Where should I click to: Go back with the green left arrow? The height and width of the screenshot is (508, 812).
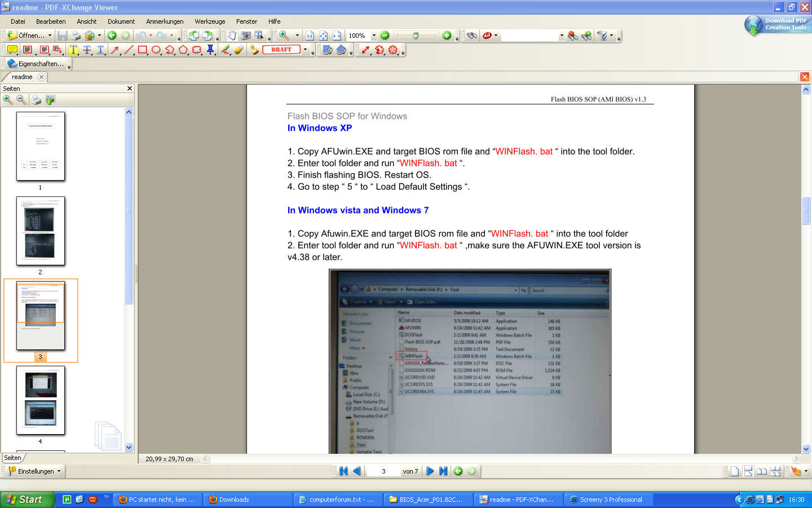point(112,36)
